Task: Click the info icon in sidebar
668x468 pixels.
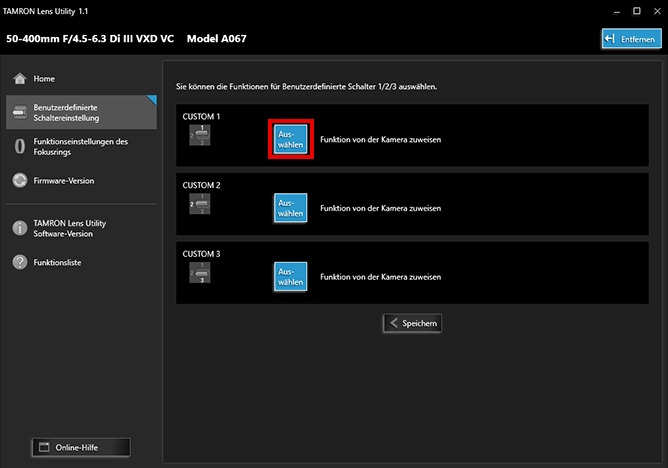Action: (x=20, y=228)
